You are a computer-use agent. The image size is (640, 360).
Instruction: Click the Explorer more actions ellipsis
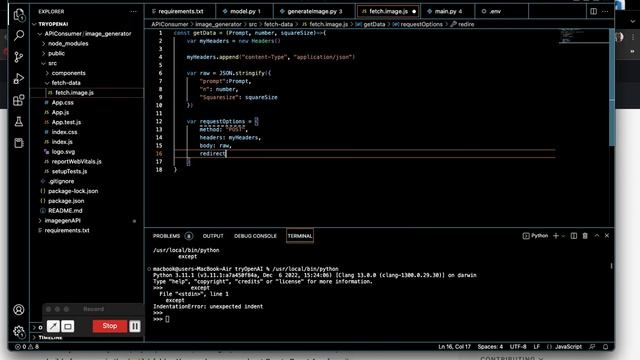(133, 11)
